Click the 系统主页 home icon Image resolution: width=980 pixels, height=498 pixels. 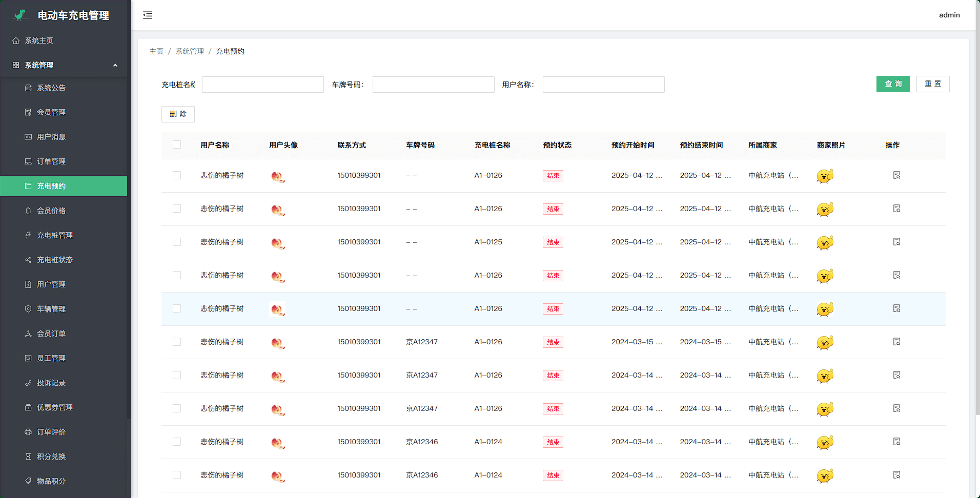pyautogui.click(x=16, y=40)
